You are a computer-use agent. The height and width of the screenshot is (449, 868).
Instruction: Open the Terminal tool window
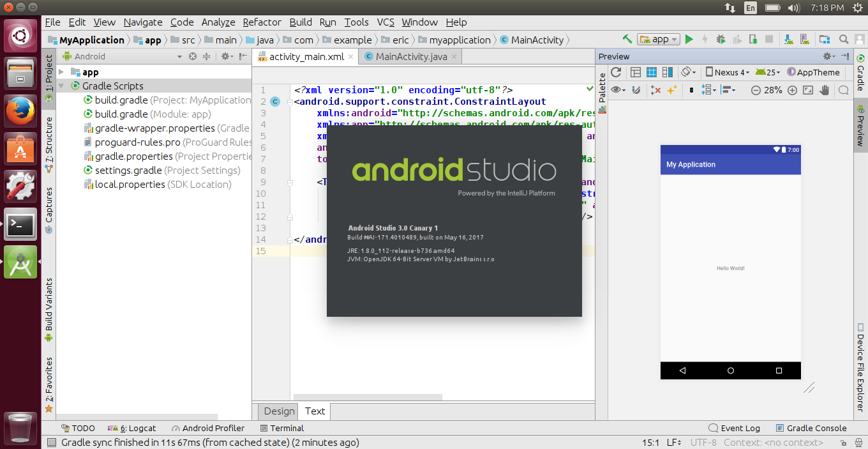point(282,428)
